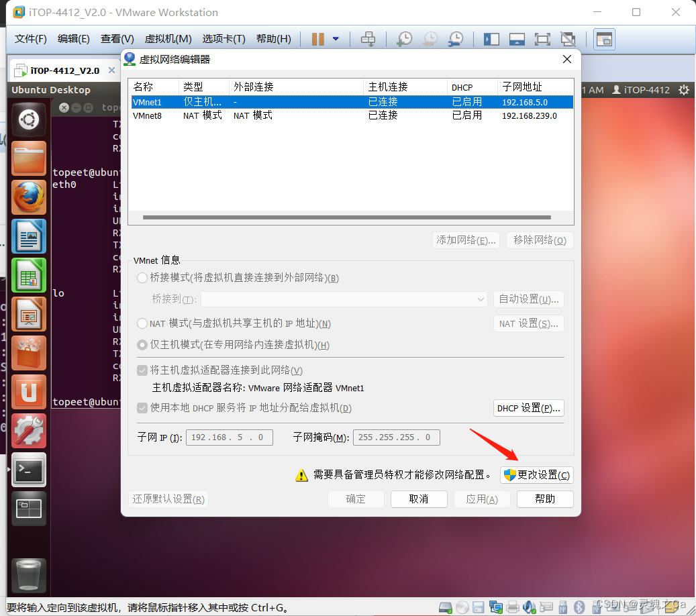This screenshot has width=696, height=616.
Task: Open the 帮助(H) menu
Action: (x=274, y=39)
